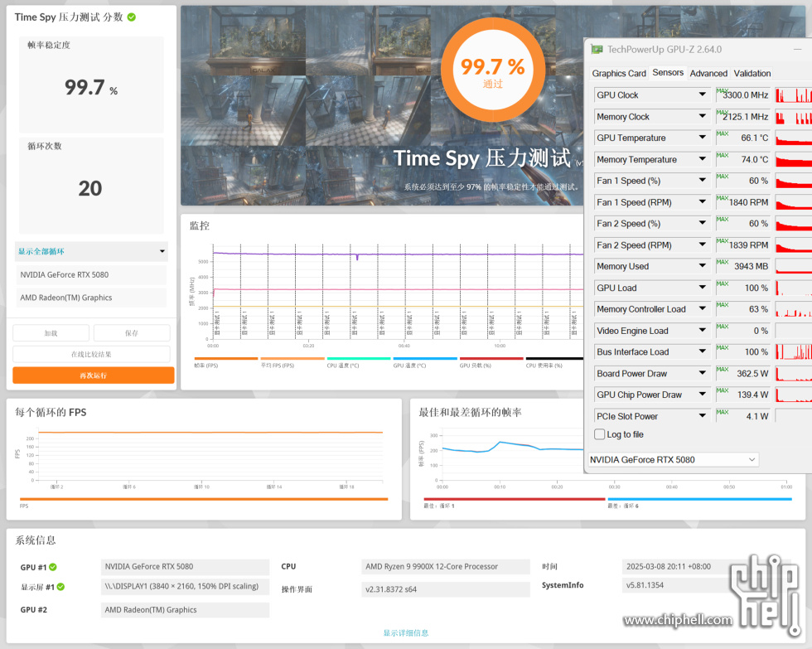Open the PCIe Slot Power dropdown

[703, 415]
